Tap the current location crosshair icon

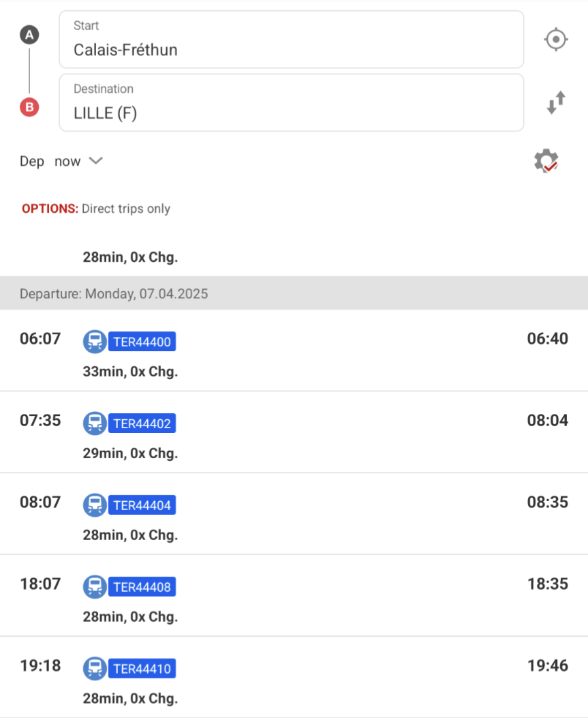556,40
